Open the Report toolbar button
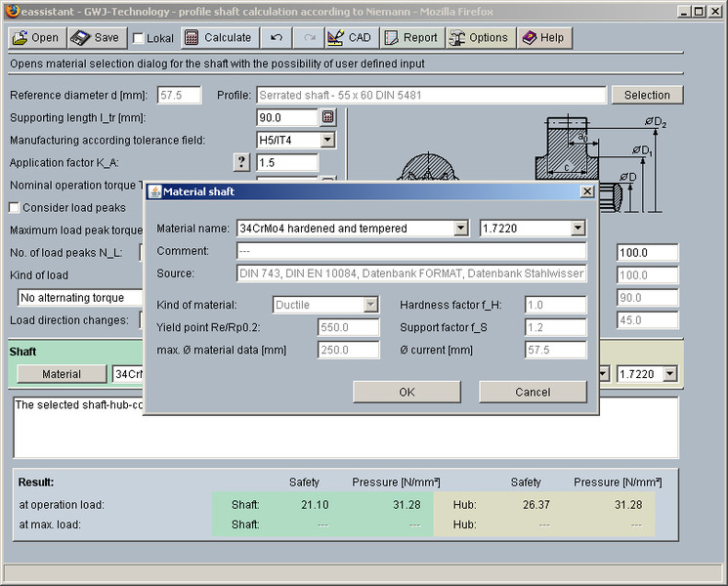 tap(410, 38)
